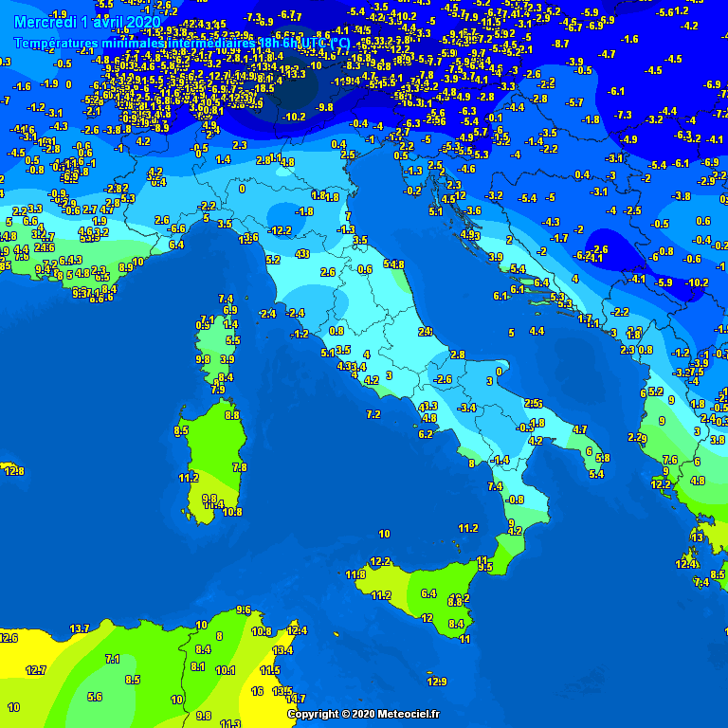Click the 5.6 temperature in inland Algeria

point(94,697)
